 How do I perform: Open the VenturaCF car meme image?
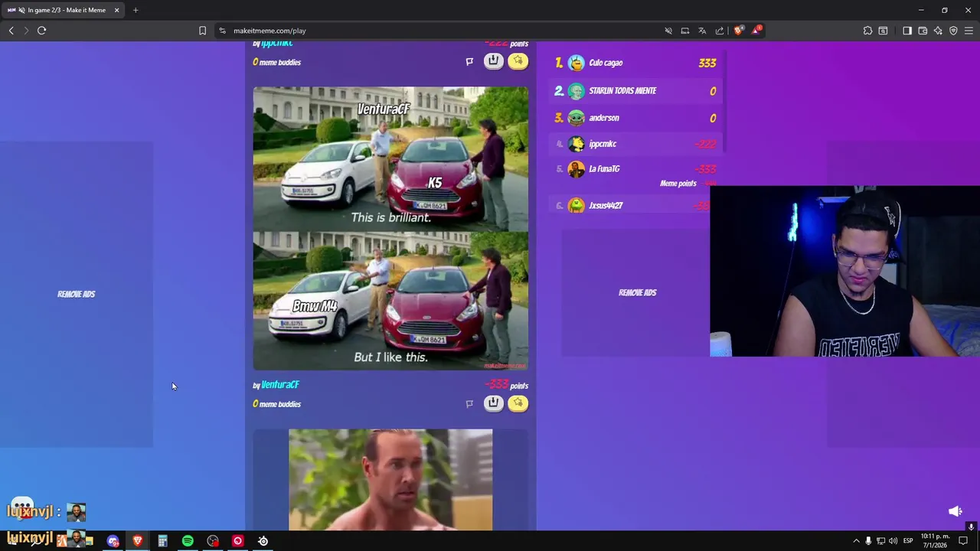tap(390, 228)
